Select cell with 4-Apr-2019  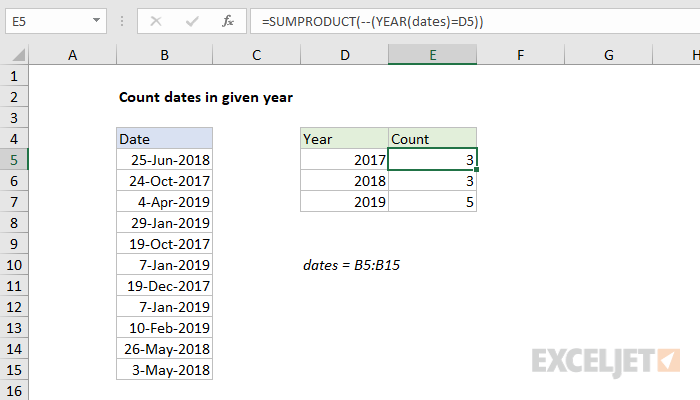(x=164, y=202)
